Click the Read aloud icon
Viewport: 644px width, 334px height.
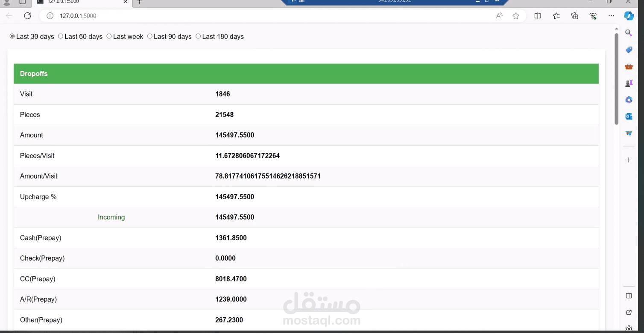coord(499,16)
